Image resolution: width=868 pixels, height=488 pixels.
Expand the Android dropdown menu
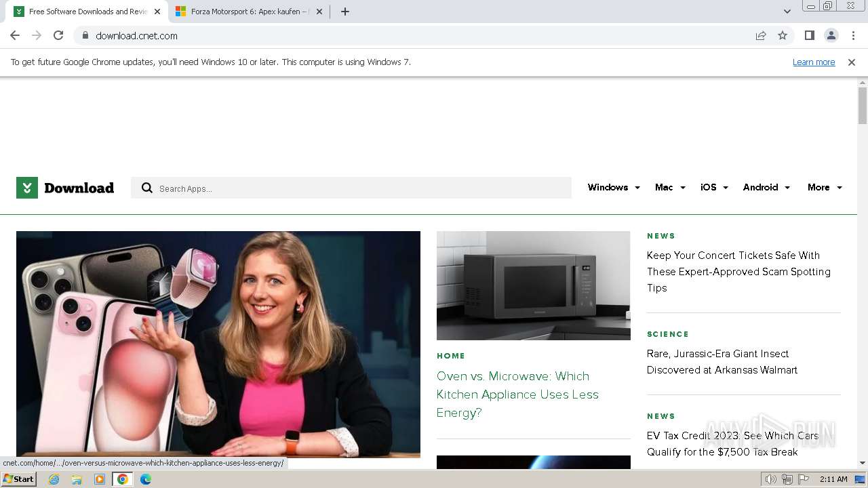tap(766, 187)
